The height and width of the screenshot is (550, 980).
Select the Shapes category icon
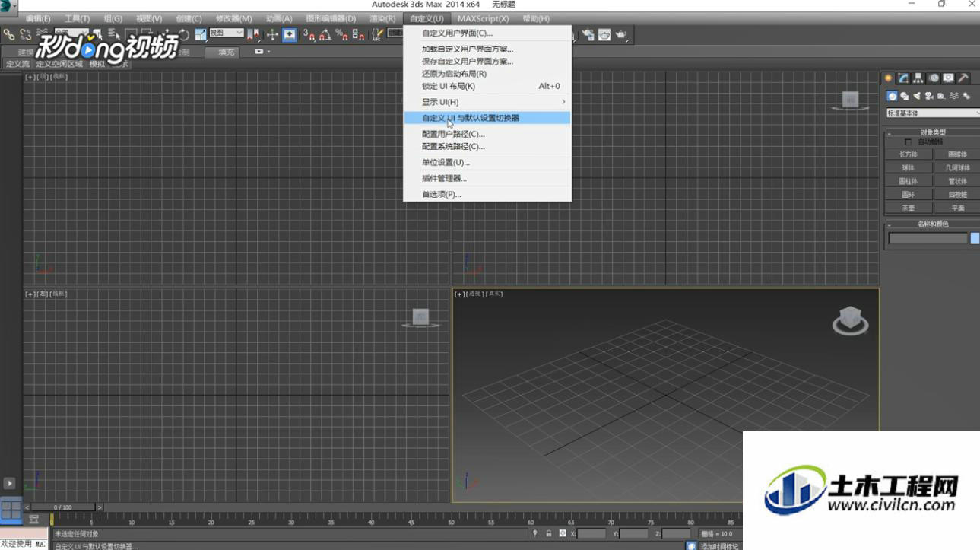pos(905,97)
